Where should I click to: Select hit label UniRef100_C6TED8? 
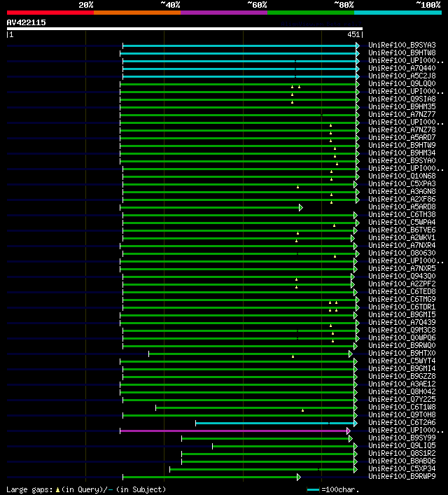click(402, 292)
